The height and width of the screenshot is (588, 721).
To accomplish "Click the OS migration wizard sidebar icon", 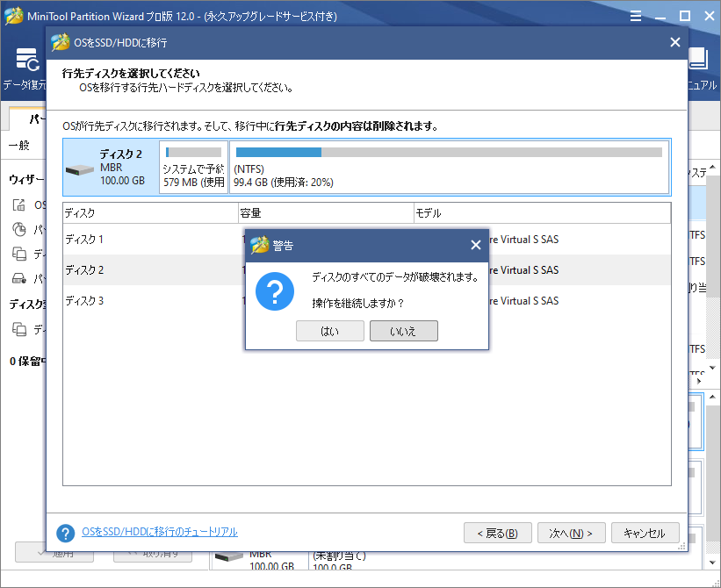I will click(x=19, y=205).
